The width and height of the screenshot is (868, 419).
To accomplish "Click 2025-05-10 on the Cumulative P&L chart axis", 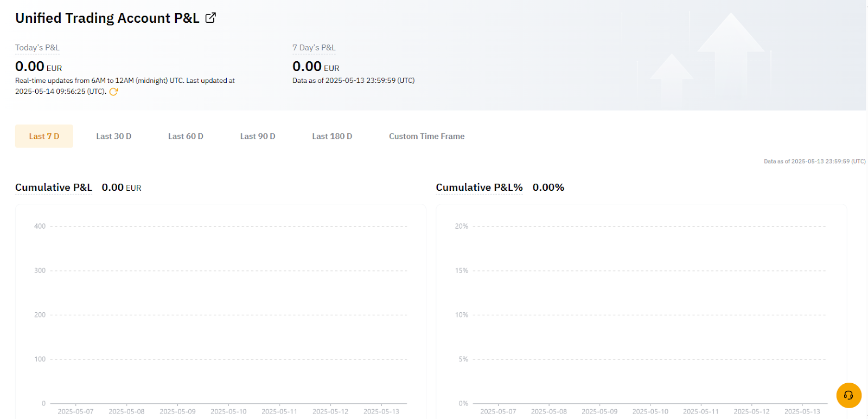I will pyautogui.click(x=228, y=411).
